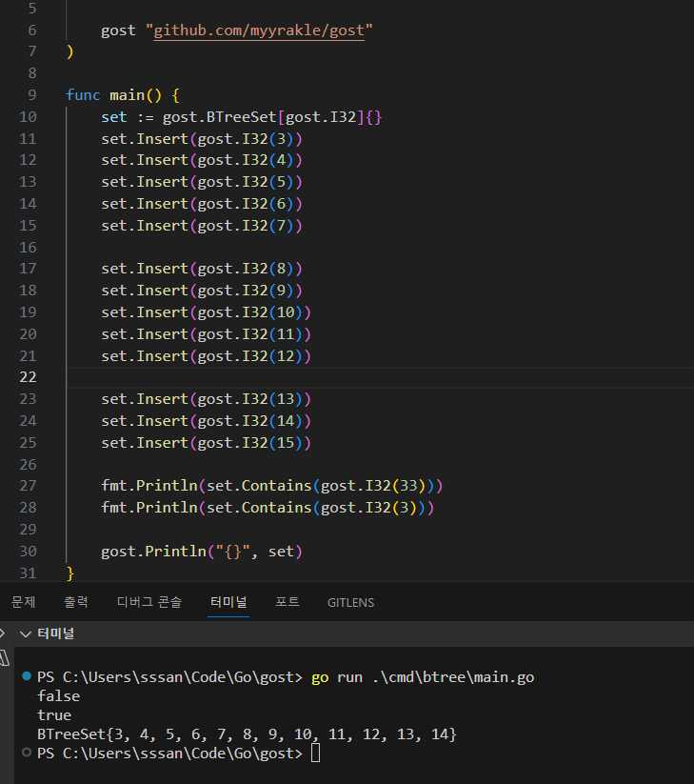Focus the terminal input cursor at last prompt
694x784 pixels.
316,754
